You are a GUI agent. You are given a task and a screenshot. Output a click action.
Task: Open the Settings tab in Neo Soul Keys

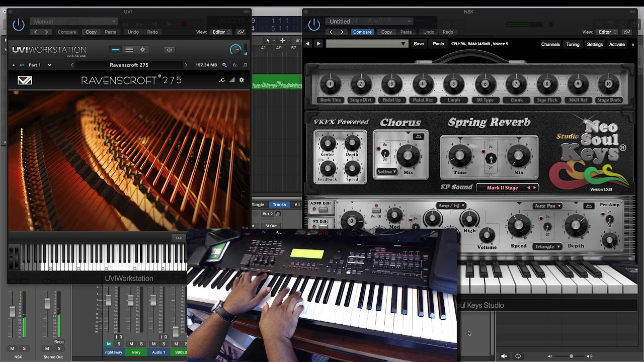595,45
